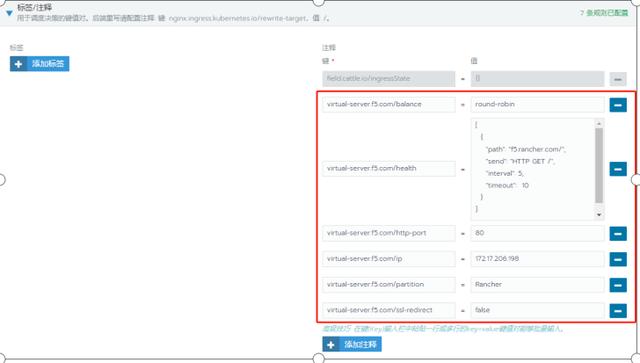640x363 pixels.
Task: Edit the virtual-server.f5.com/health key field
Action: [389, 169]
